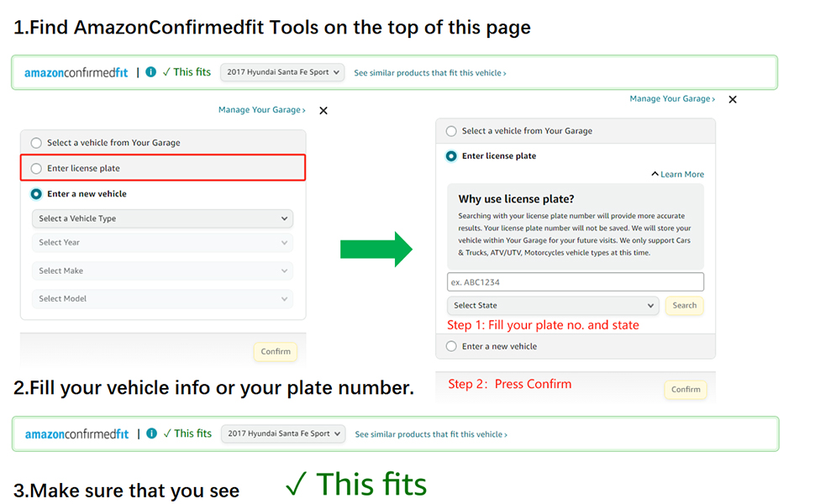The height and width of the screenshot is (504, 815).
Task: Open the Select State dropdown
Action: (x=553, y=306)
